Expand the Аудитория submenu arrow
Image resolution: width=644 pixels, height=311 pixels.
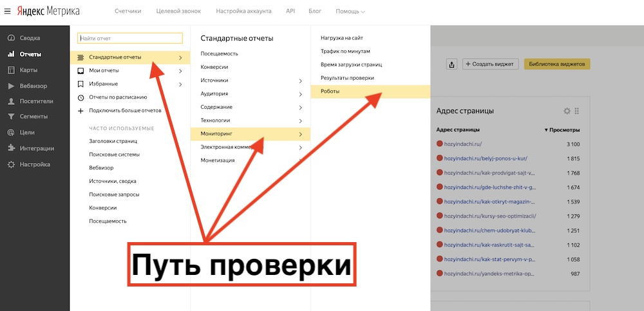point(301,94)
